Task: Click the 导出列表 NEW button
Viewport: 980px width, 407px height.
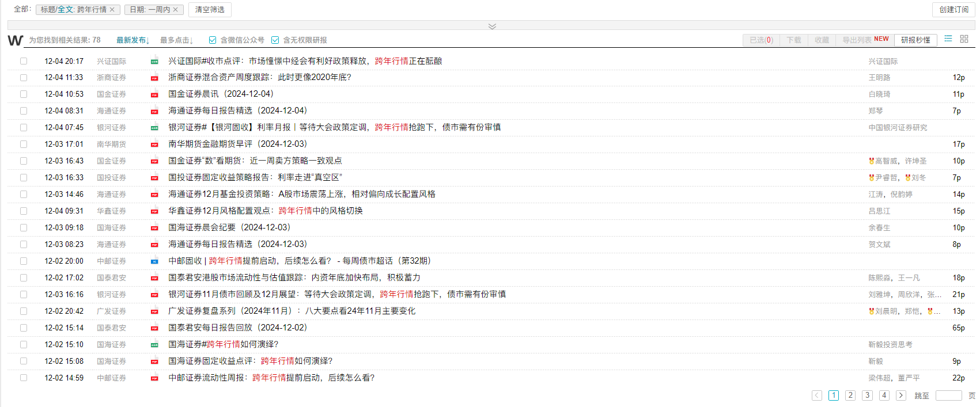Action: (x=865, y=40)
